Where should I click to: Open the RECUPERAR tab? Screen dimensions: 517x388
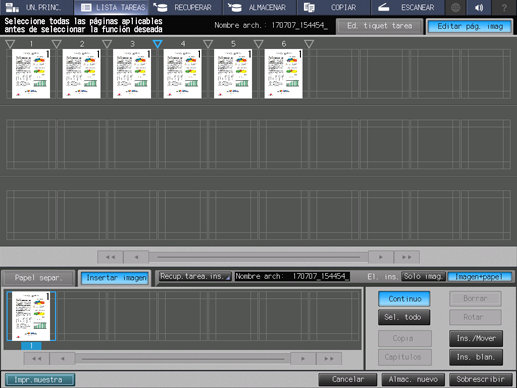coord(185,7)
